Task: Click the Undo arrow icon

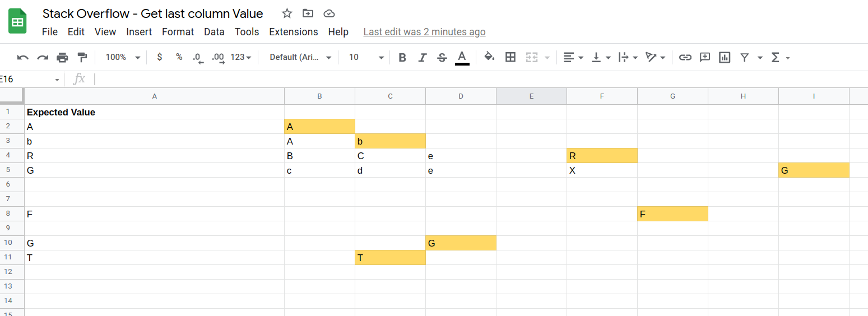Action: point(23,57)
